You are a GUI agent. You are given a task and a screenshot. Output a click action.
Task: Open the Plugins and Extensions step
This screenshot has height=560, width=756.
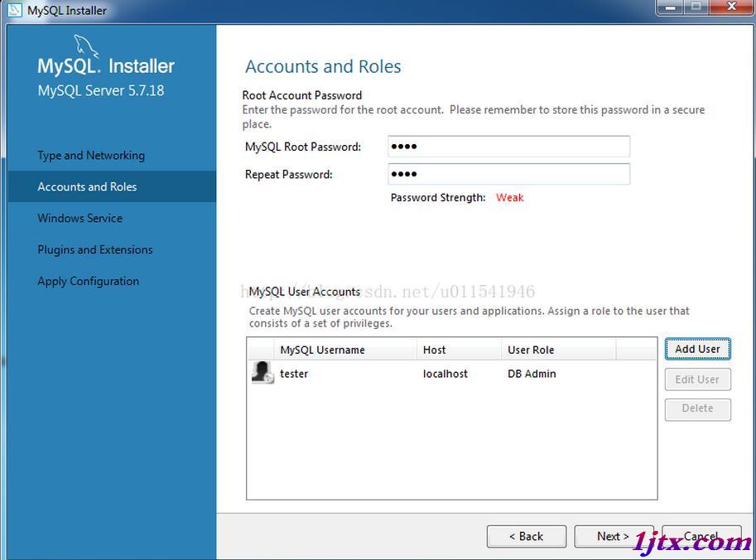(95, 249)
